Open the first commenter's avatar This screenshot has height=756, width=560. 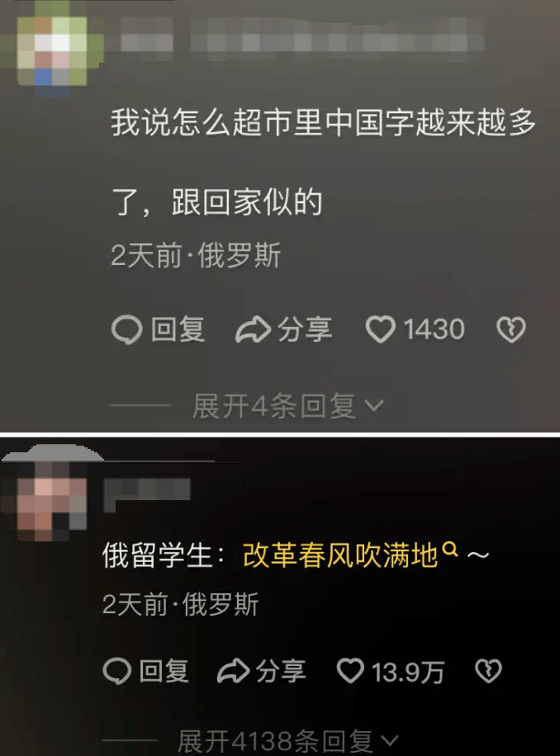coord(52,48)
